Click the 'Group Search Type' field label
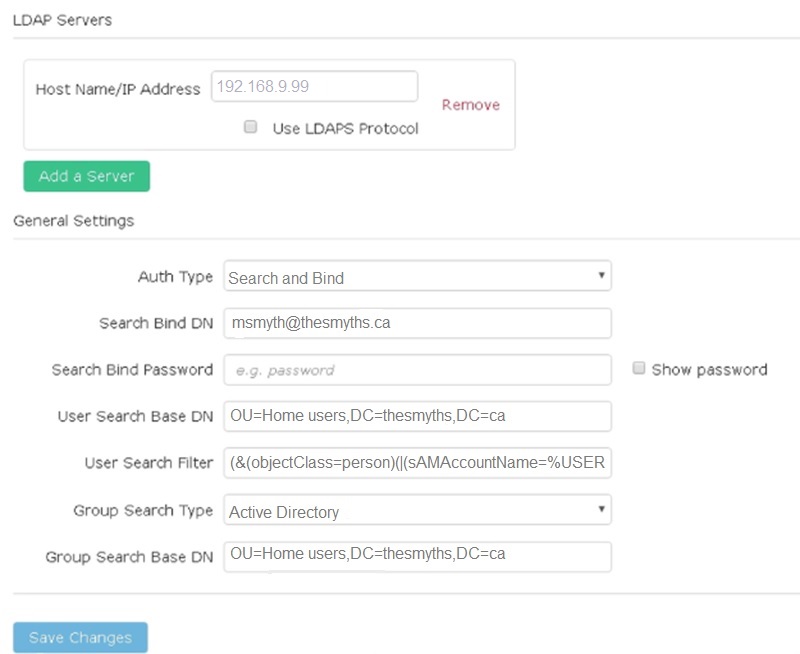Image resolution: width=800 pixels, height=654 pixels. tap(143, 510)
